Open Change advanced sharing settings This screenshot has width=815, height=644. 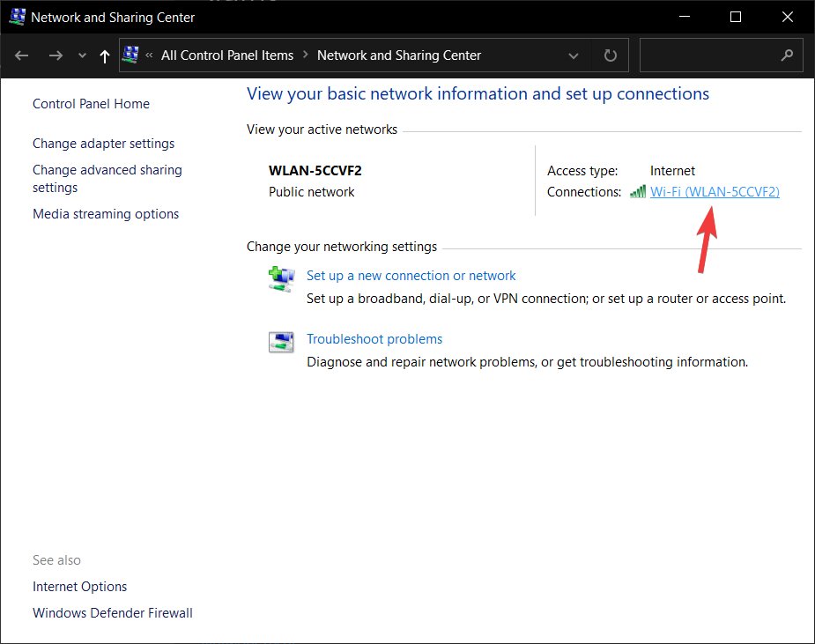pyautogui.click(x=107, y=178)
